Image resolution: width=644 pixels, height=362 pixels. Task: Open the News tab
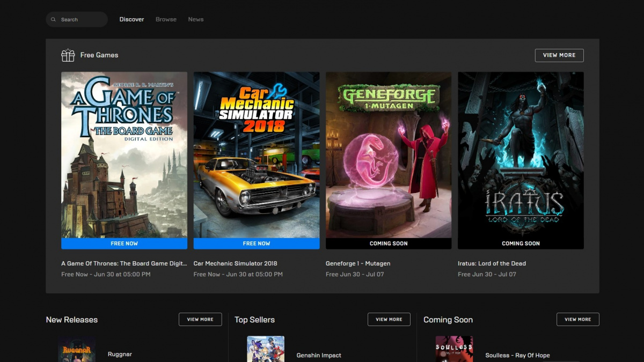click(196, 19)
